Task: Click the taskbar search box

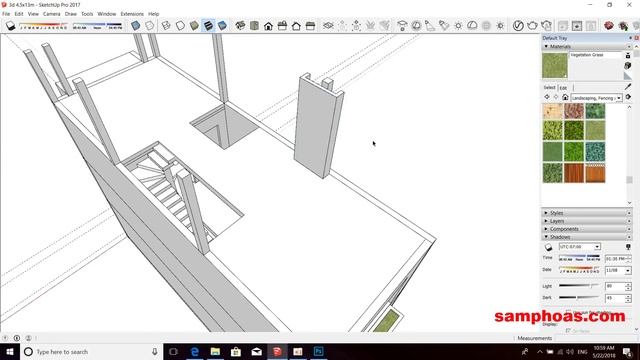Action: pos(91,351)
